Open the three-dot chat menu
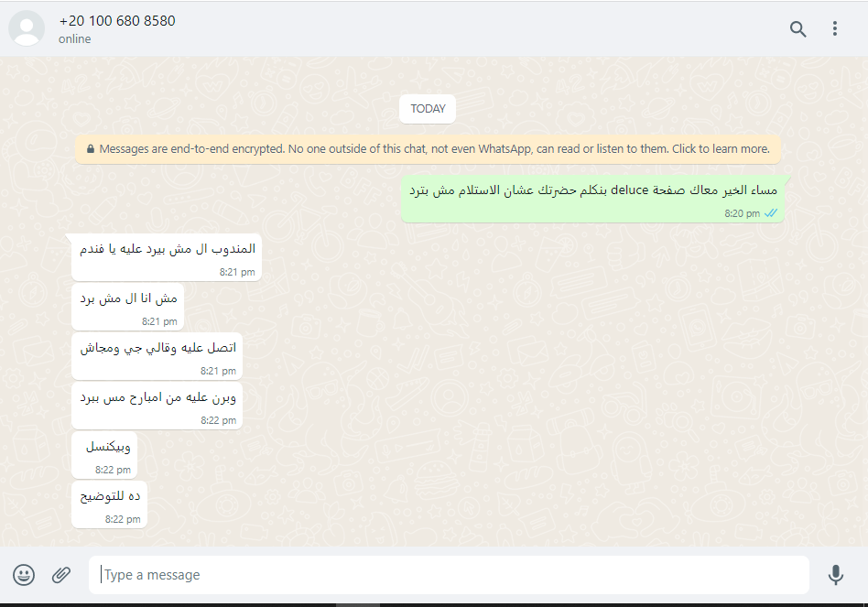Image resolution: width=868 pixels, height=607 pixels. pos(834,28)
